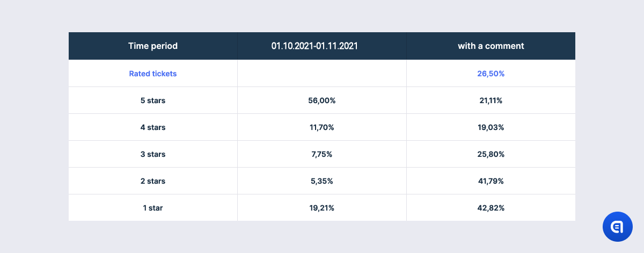Screen dimensions: 644x253
Task: Select the '01.10.2021-01.11.2021' column header
Action: (x=322, y=46)
